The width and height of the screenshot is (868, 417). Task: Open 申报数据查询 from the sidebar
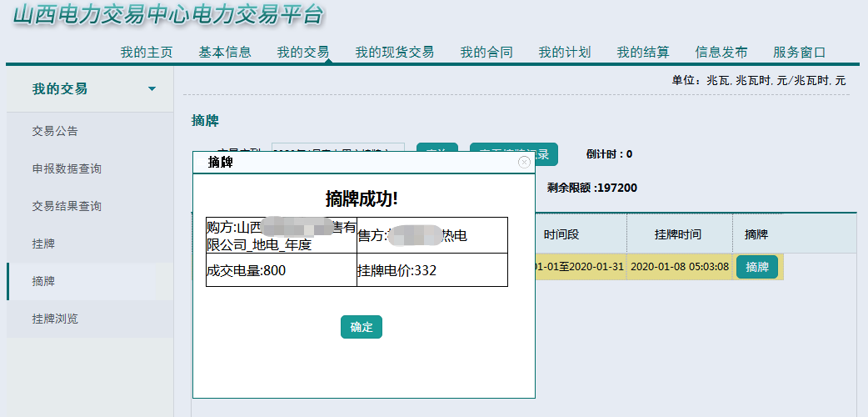coord(67,168)
